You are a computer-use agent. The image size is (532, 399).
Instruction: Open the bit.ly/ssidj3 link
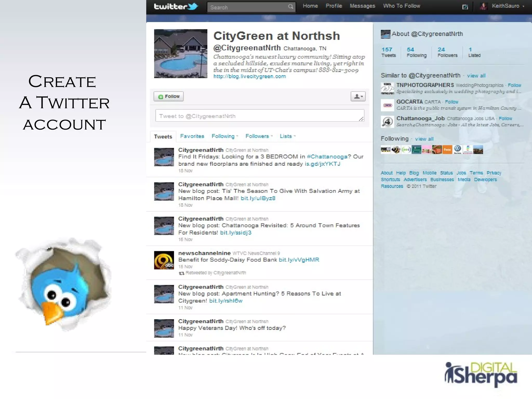point(236,232)
